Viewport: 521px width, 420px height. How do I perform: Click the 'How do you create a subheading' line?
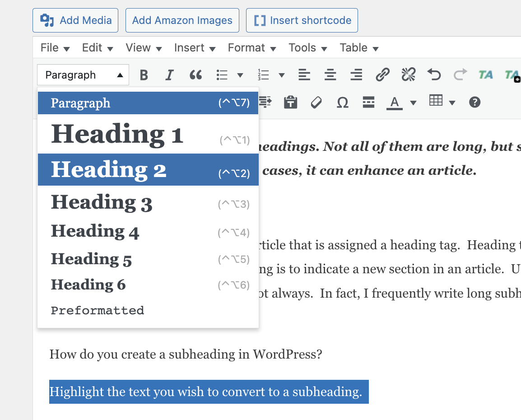186,354
